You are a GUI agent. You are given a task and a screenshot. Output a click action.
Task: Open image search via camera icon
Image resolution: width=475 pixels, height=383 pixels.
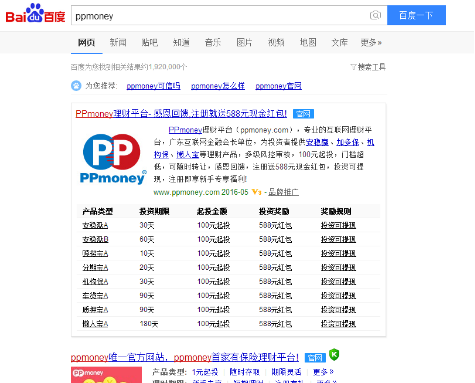[375, 15]
